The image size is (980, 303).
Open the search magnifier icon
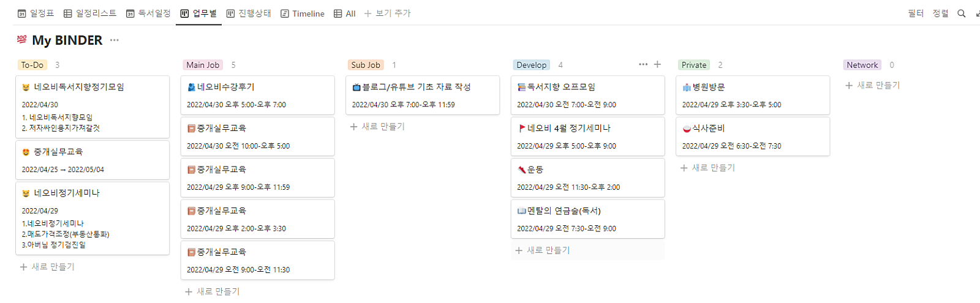[x=962, y=13]
